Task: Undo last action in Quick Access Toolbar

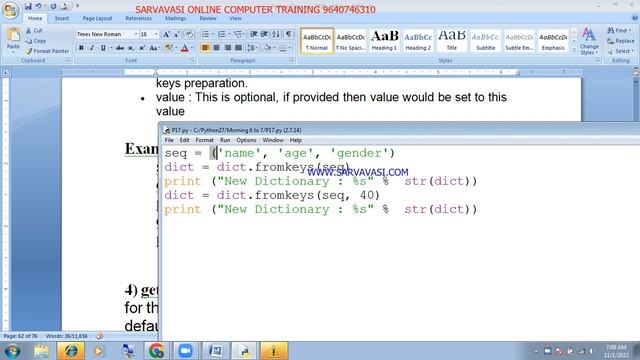Action: (38, 6)
